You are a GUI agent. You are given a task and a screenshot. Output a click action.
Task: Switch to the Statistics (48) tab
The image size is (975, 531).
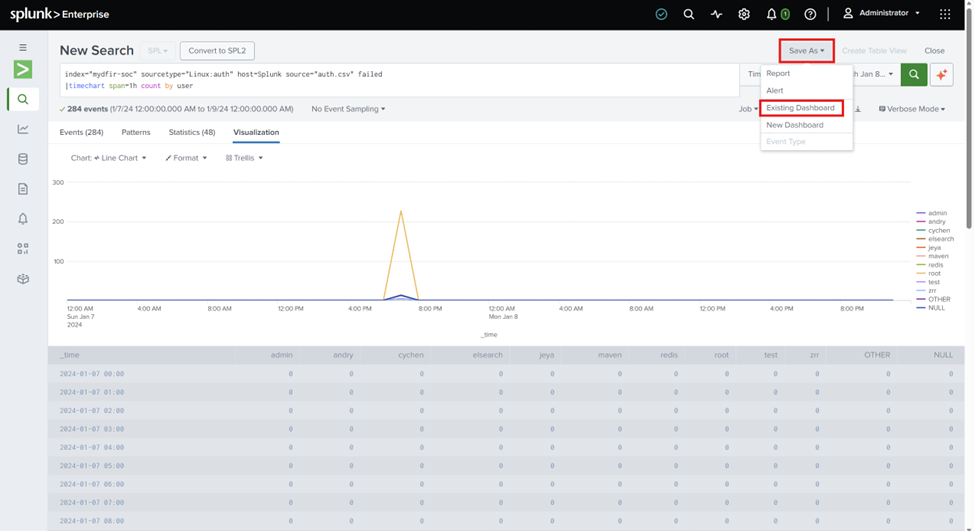point(192,132)
